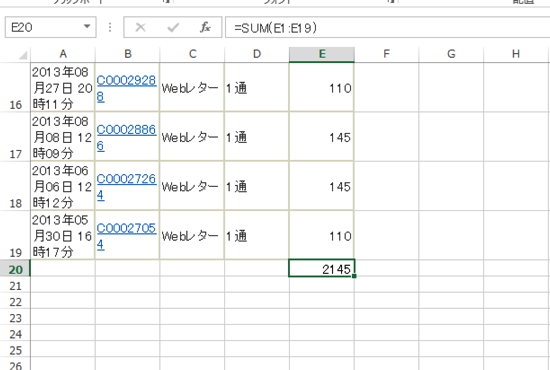Select row 25 header
550x370 pixels.
coord(15,349)
